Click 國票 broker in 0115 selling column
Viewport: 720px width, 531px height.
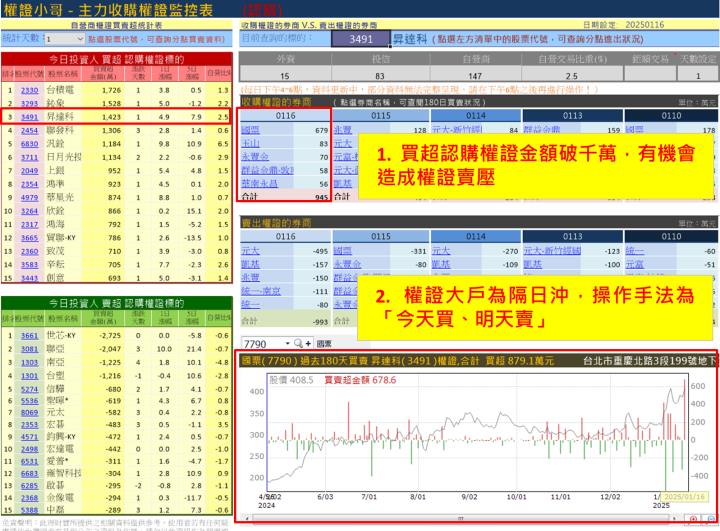[343, 251]
